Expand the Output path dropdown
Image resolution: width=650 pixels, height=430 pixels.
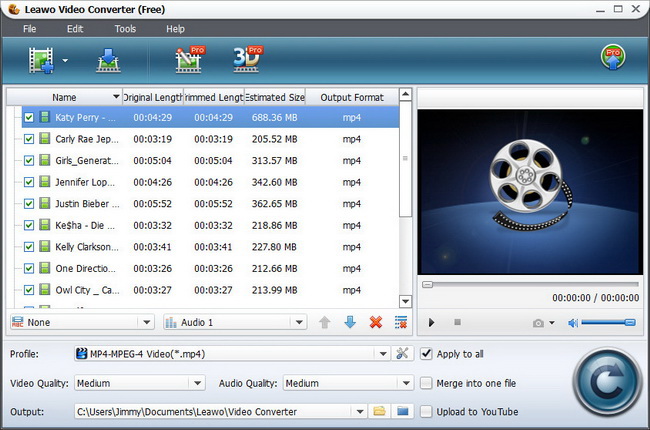click(x=360, y=411)
